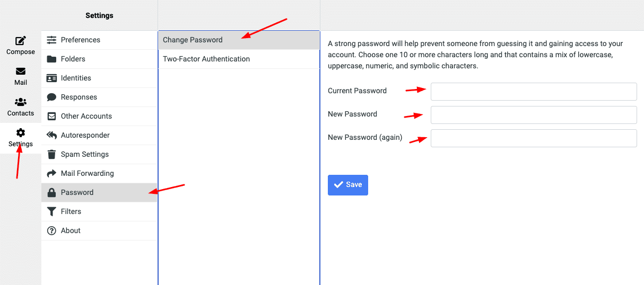Open the About section
This screenshot has height=285, width=644.
click(71, 230)
